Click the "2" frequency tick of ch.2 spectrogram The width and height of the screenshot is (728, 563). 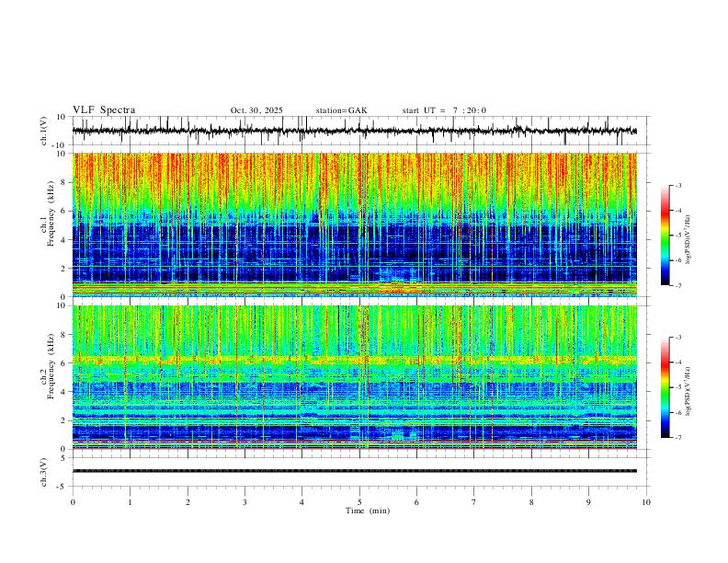63,420
